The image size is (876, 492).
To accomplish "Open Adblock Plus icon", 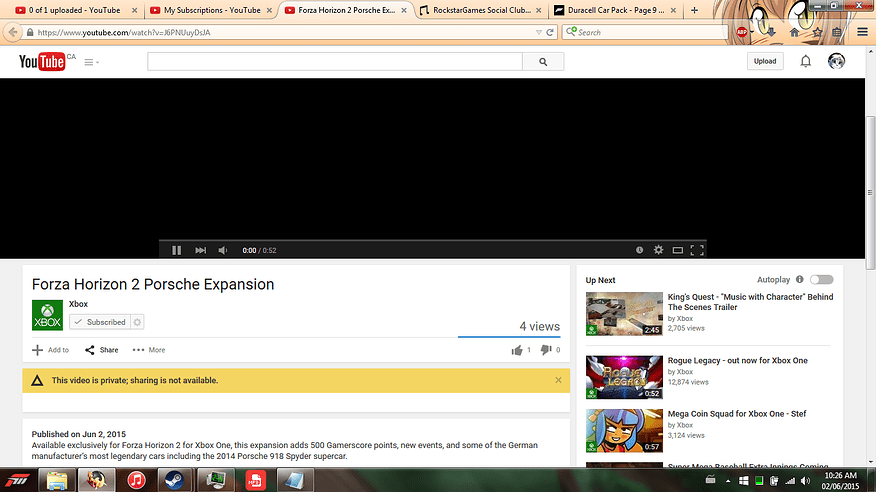I will pos(742,32).
